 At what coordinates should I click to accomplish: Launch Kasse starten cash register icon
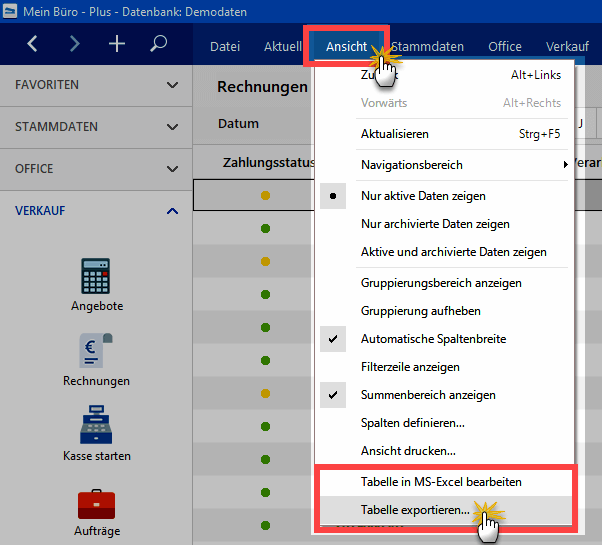(x=96, y=424)
